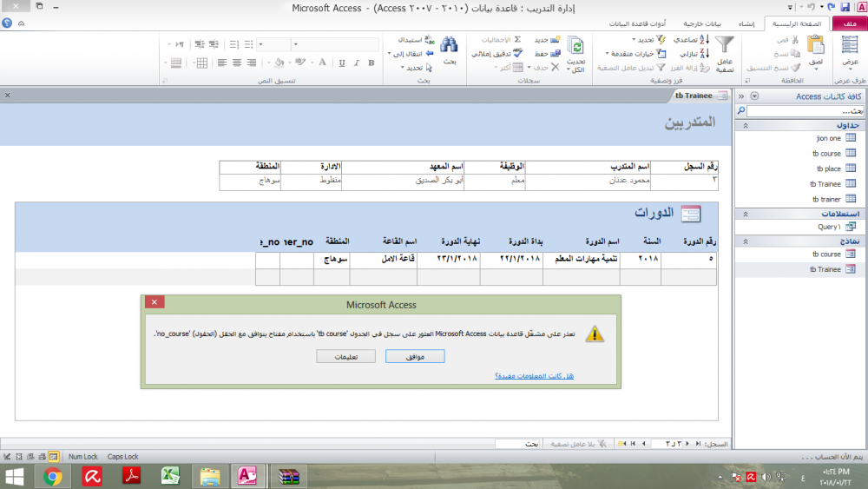Switch to أدوات قاعدة البيانات Database Tools tab

(x=637, y=23)
